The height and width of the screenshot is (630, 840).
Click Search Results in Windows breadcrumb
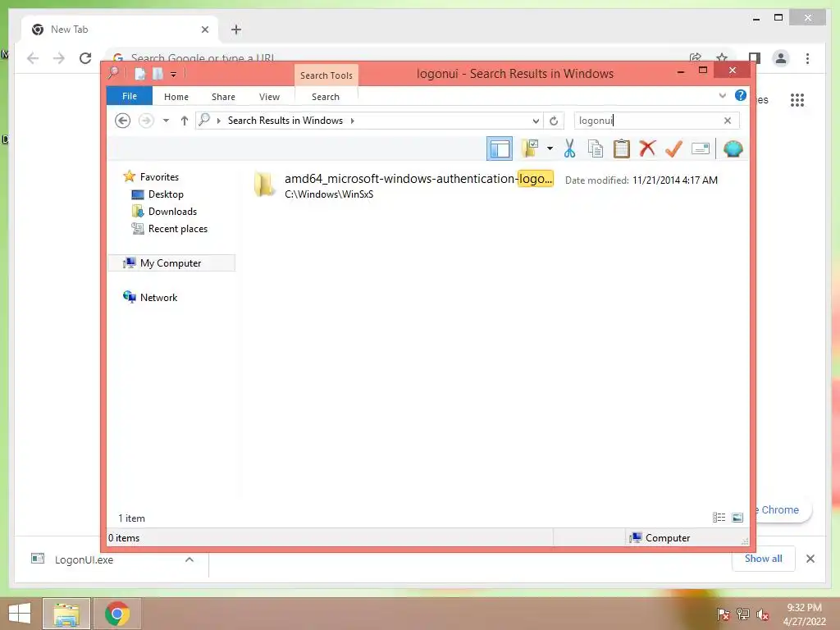[285, 121]
